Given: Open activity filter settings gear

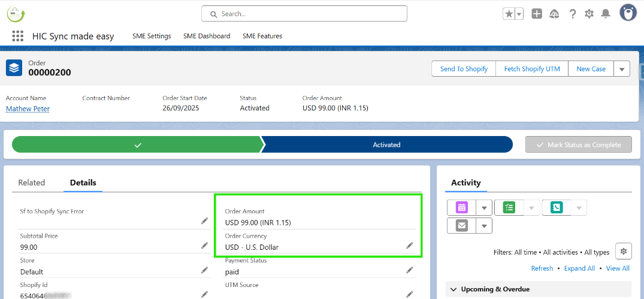Looking at the screenshot, I should (x=624, y=251).
